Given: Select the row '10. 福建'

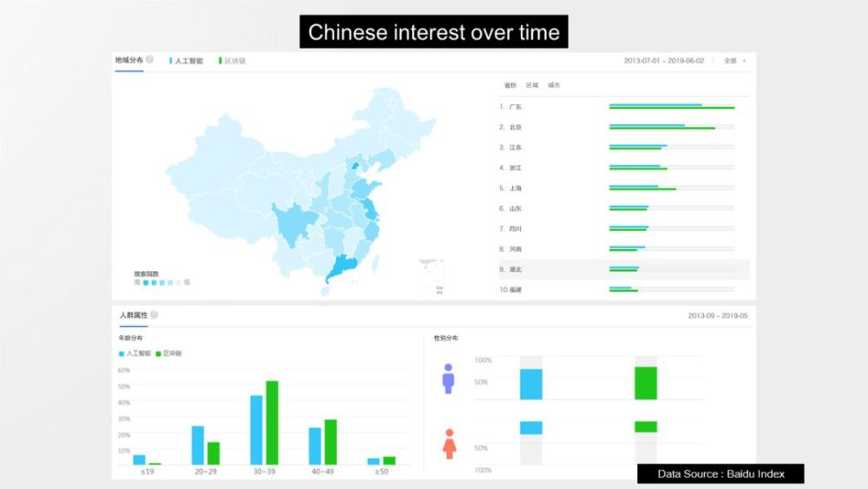Looking at the screenshot, I should (624, 289).
